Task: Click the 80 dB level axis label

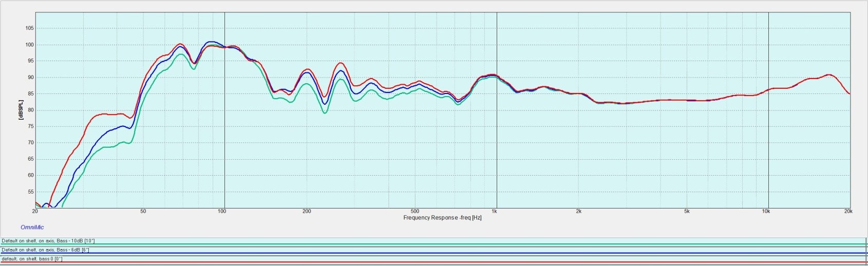Action: point(30,110)
